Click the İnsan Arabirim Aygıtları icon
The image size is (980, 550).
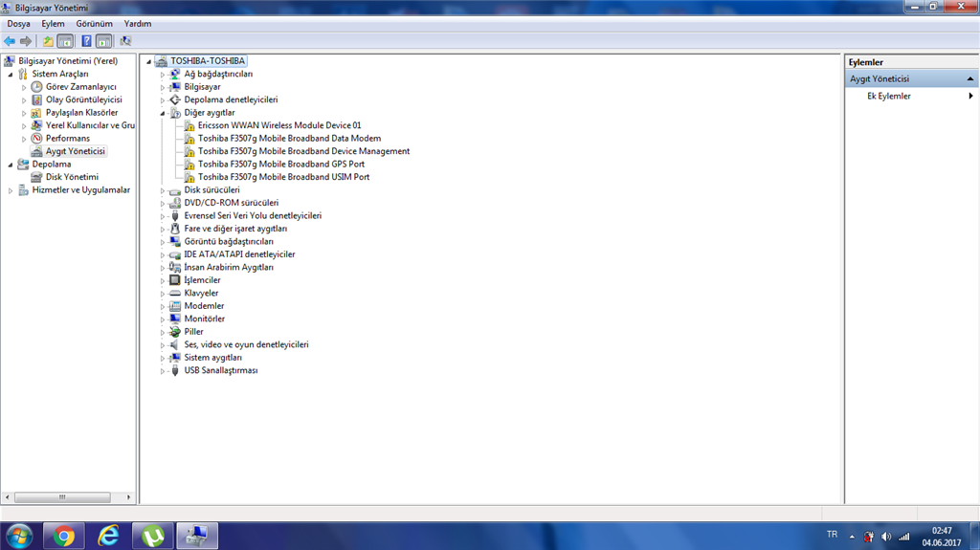point(175,268)
